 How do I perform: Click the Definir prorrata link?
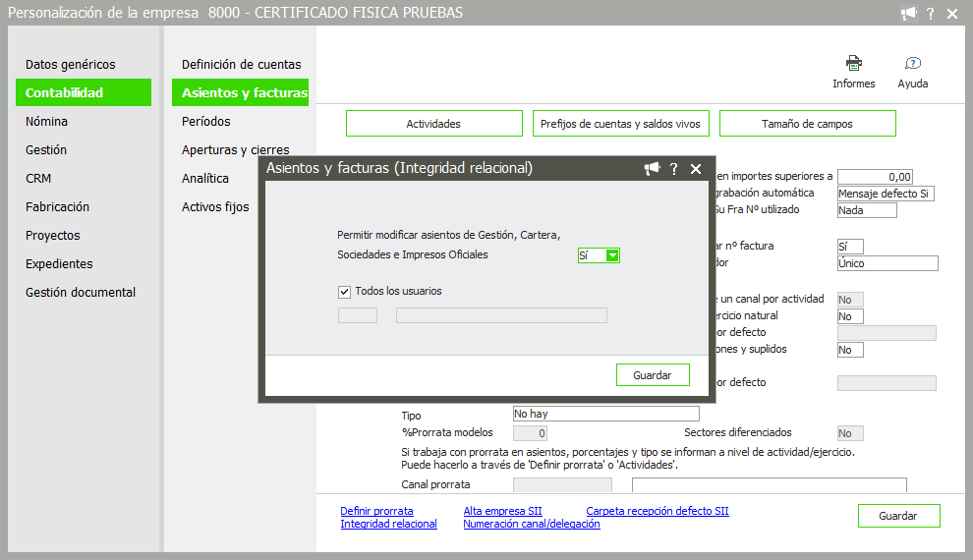coord(376,511)
